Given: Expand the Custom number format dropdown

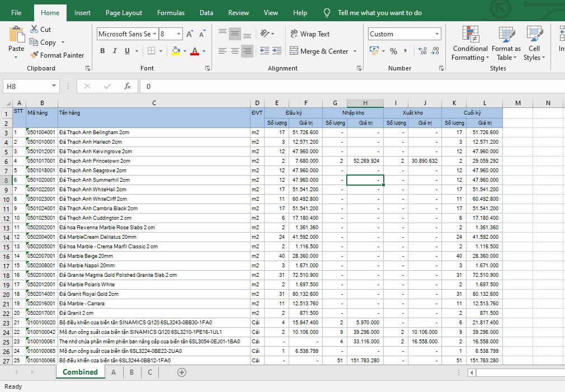Looking at the screenshot, I should (x=437, y=34).
